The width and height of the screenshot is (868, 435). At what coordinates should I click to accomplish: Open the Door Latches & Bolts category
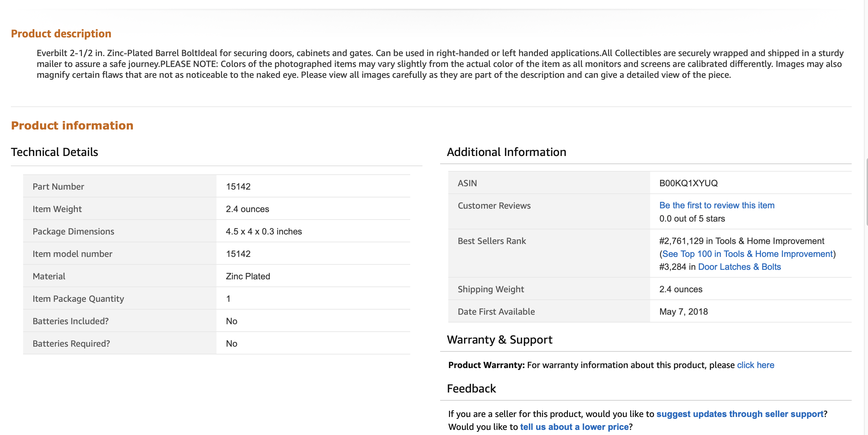pyautogui.click(x=739, y=267)
